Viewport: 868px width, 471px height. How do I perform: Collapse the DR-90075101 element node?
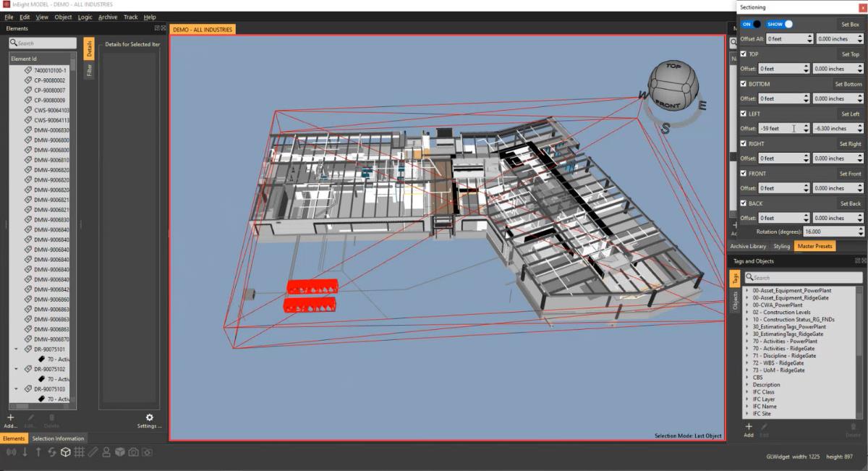17,349
